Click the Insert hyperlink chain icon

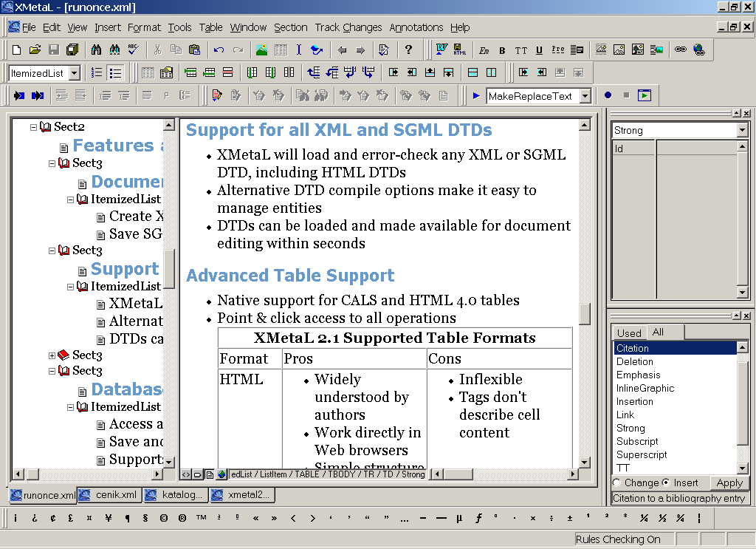[680, 50]
